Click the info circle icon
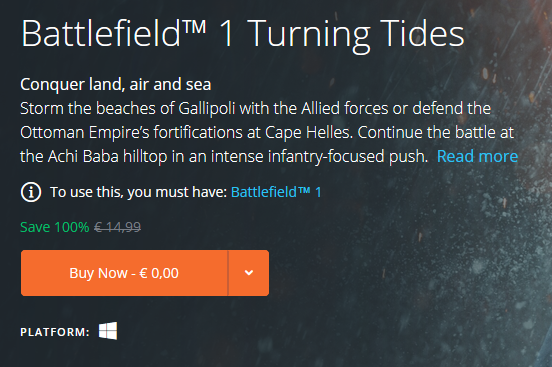The width and height of the screenshot is (552, 367). (31, 192)
